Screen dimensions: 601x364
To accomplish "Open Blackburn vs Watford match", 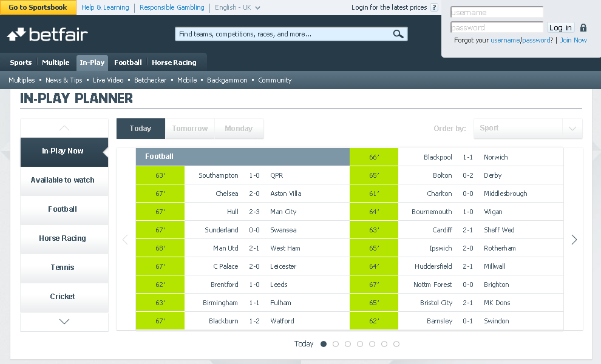I will point(243,321).
